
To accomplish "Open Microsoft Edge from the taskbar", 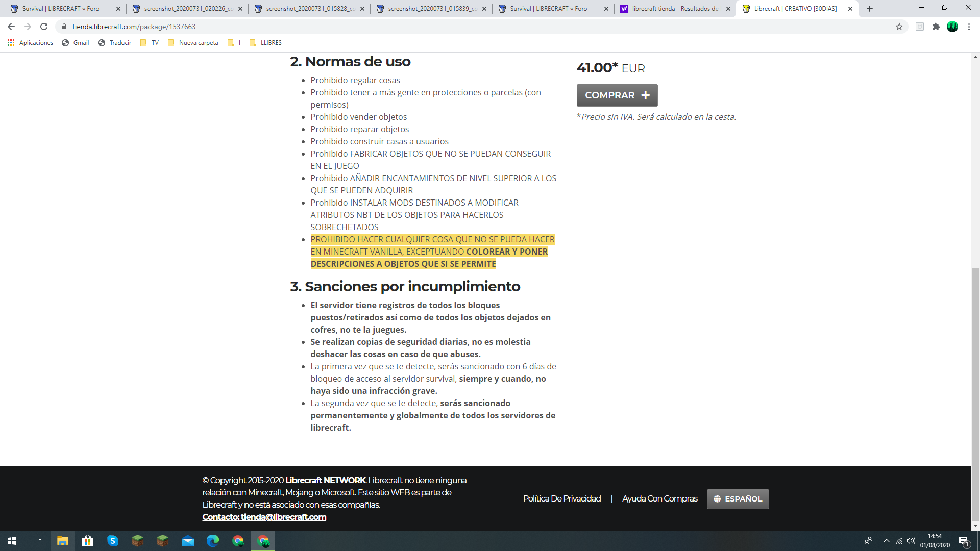I will [x=212, y=541].
